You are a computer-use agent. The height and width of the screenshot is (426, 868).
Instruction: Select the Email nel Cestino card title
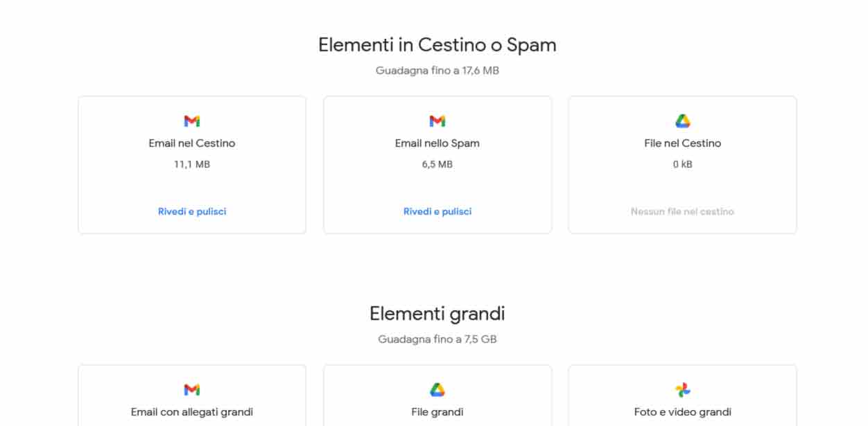tap(192, 143)
